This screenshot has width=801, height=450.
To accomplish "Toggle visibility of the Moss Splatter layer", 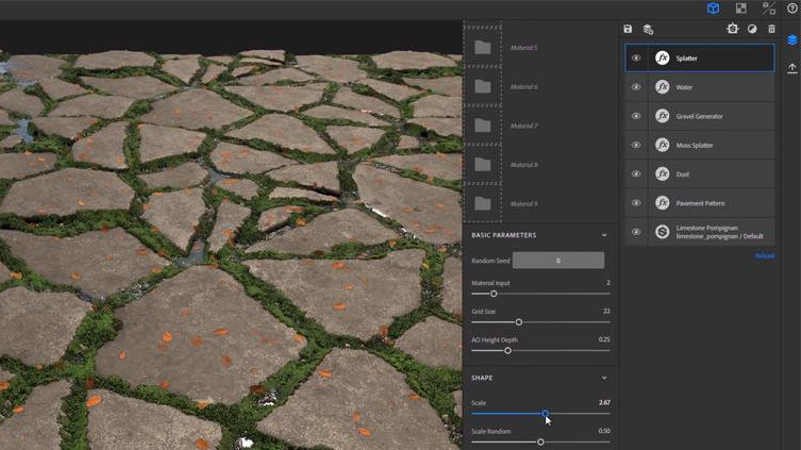I will tap(636, 145).
